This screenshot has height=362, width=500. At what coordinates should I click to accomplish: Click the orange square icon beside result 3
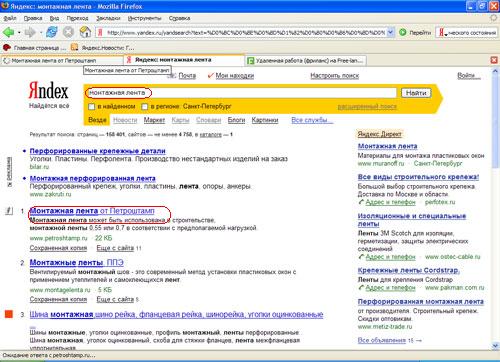tap(9, 314)
